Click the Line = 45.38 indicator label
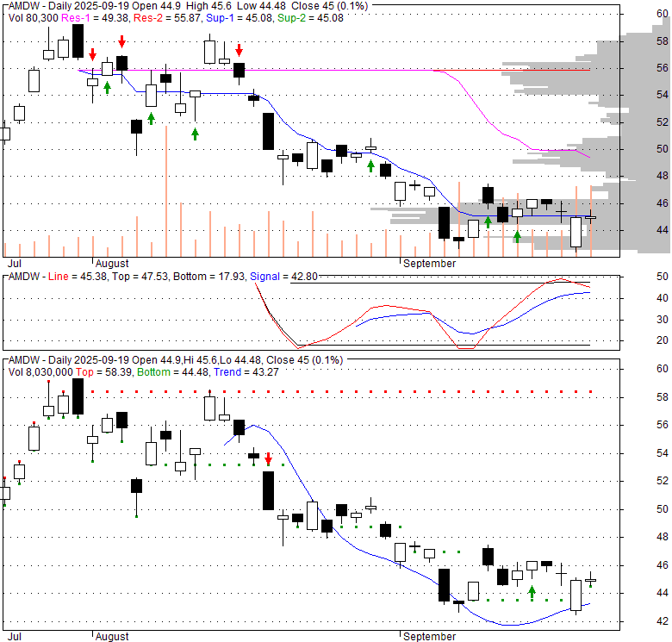 [78, 277]
